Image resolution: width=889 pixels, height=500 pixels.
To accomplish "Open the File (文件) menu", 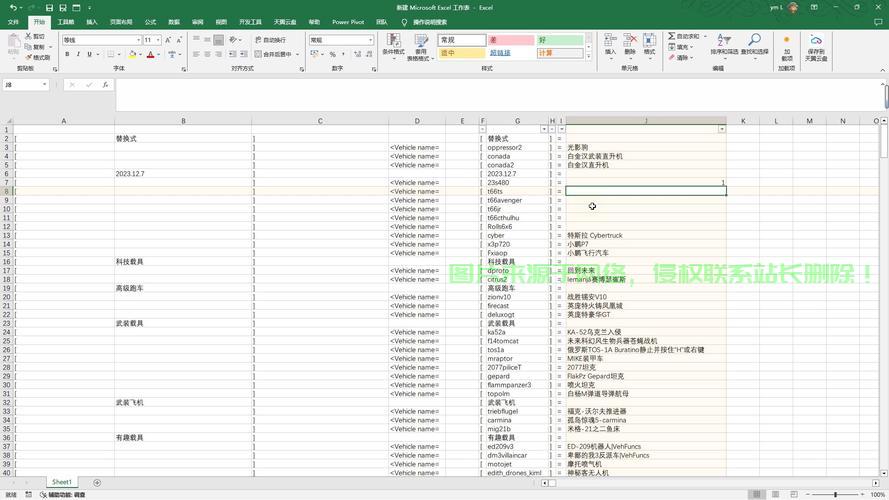I will click(13, 22).
